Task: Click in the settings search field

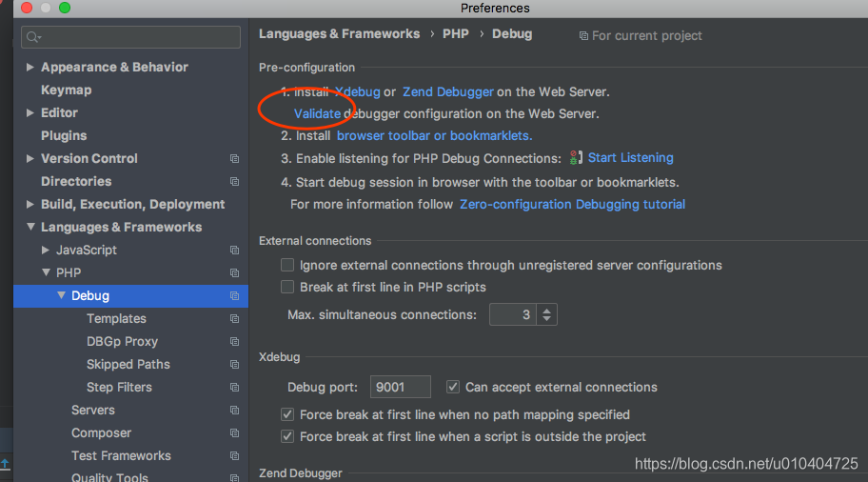Action: [x=131, y=37]
